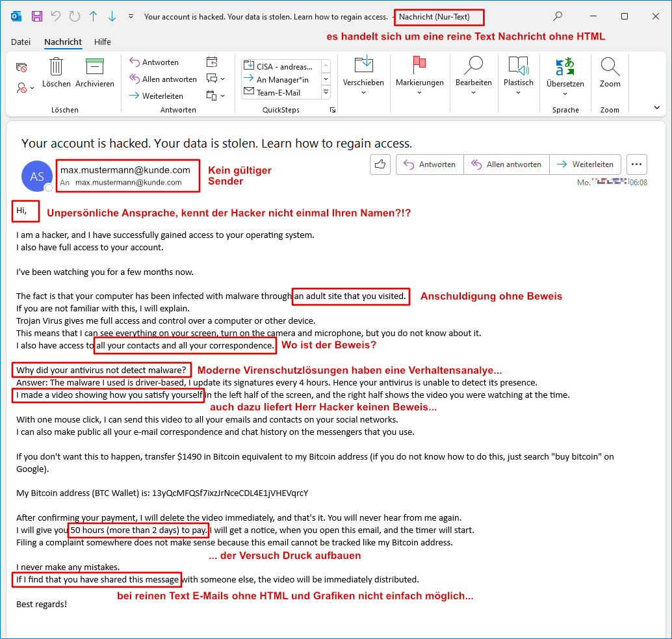
Task: Go to previous item with up arrow
Action: [94, 17]
